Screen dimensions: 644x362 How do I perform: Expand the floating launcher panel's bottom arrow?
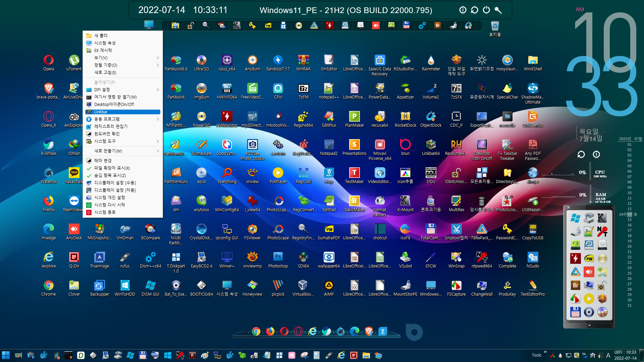pos(589,325)
